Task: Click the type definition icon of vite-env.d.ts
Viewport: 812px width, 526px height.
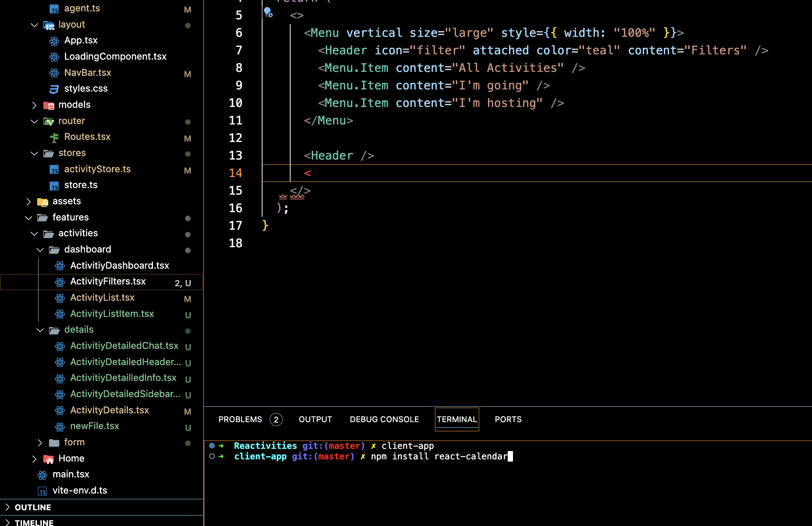Action: click(x=43, y=491)
